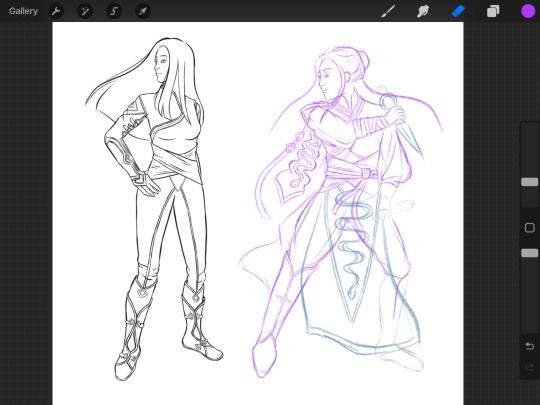Select the blue Eraser tool
The width and height of the screenshot is (540, 405).
coord(458,11)
